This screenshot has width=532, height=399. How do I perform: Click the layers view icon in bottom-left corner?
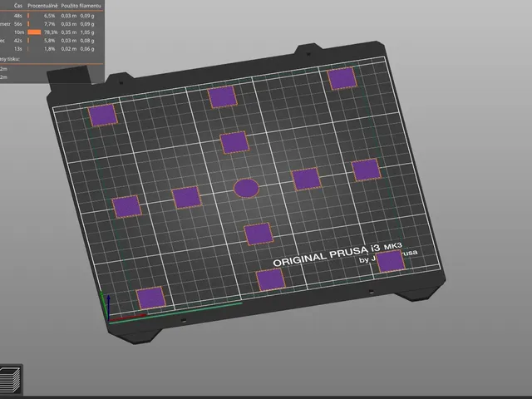pos(10,380)
